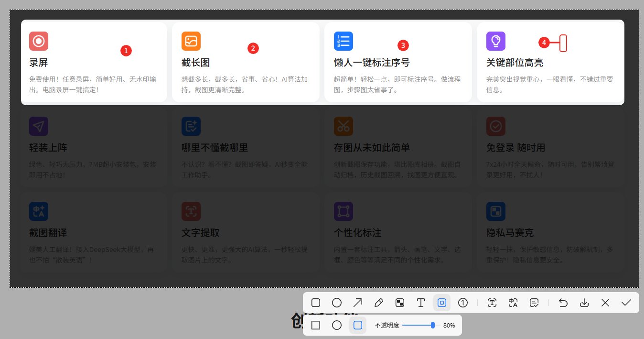Click the orange 截长图 image icon
The height and width of the screenshot is (339, 644).
pyautogui.click(x=191, y=41)
